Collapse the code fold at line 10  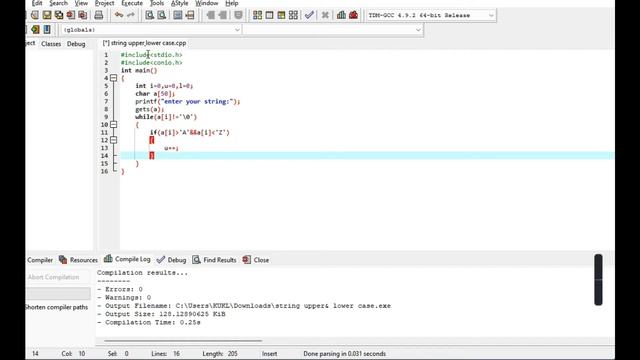coord(113,124)
